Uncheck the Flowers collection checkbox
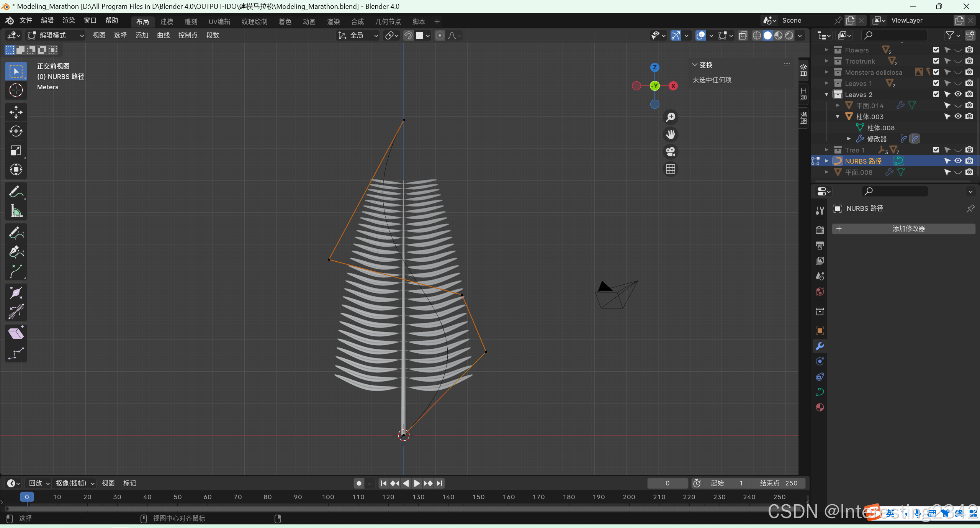The height and width of the screenshot is (528, 980). coord(936,50)
